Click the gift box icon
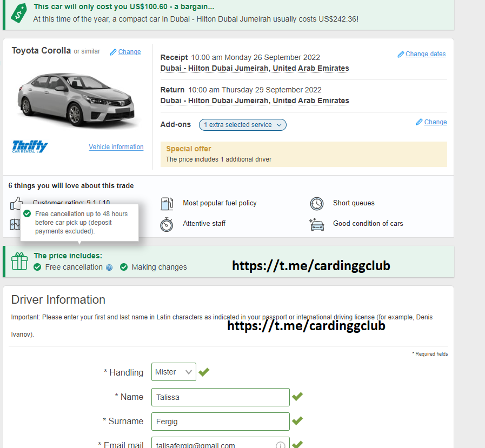The height and width of the screenshot is (448, 485). [x=19, y=261]
